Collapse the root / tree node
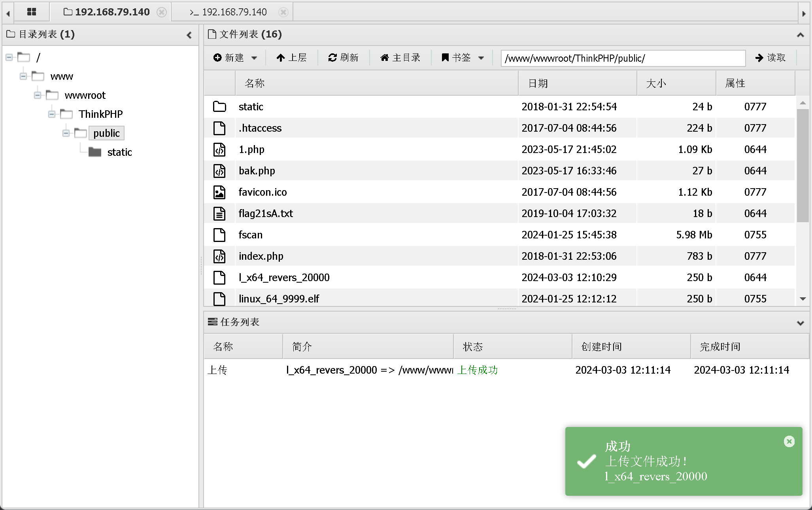812x510 pixels. [x=9, y=57]
